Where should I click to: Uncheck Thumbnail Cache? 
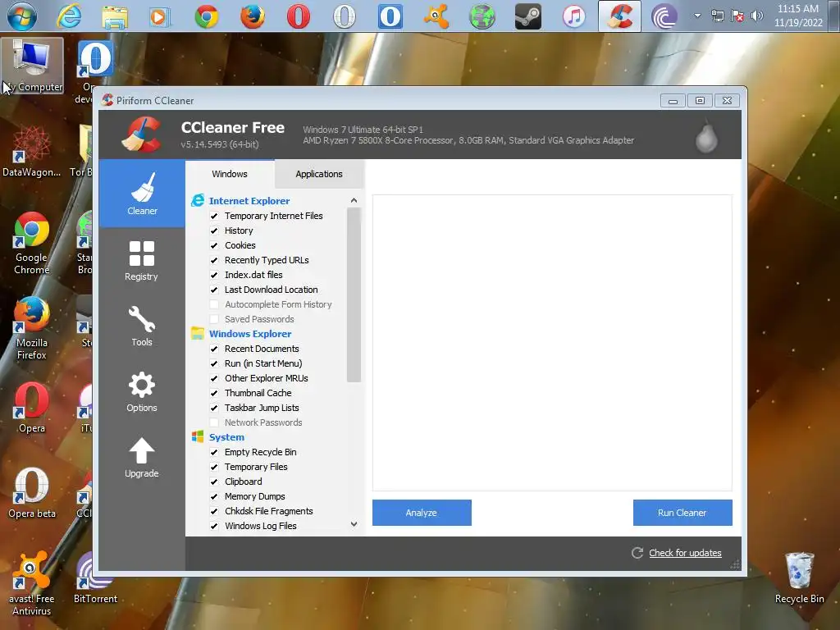(x=214, y=393)
